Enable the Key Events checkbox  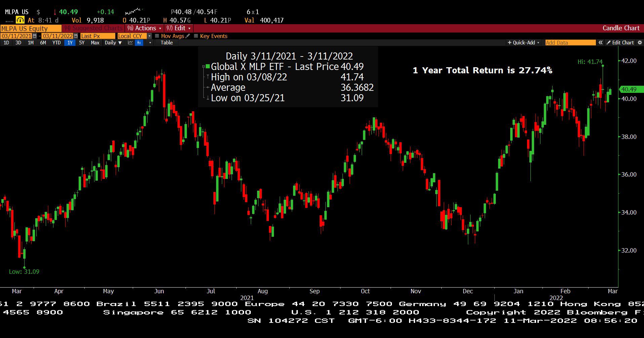196,36
